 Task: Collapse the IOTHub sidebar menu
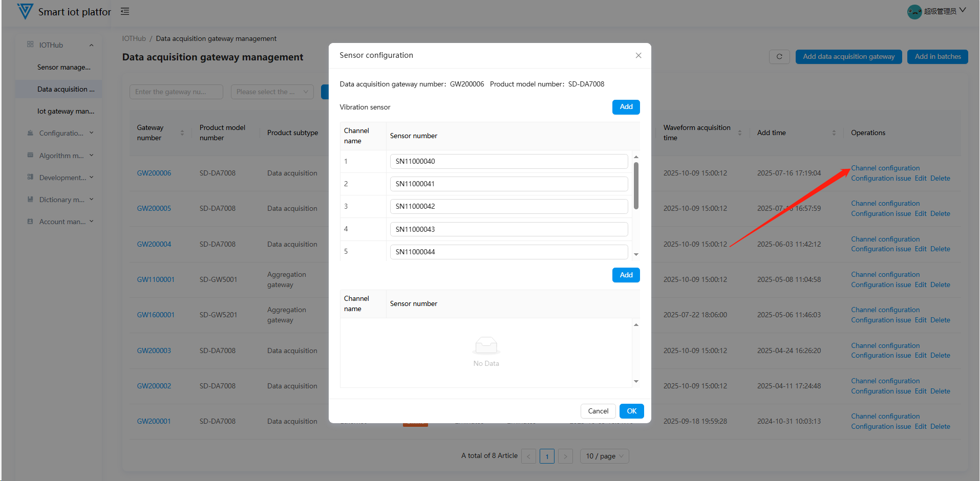[91, 45]
